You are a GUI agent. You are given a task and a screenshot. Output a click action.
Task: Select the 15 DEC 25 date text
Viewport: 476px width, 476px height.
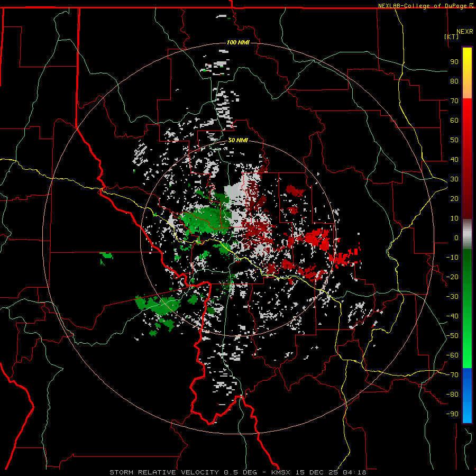pos(317,472)
